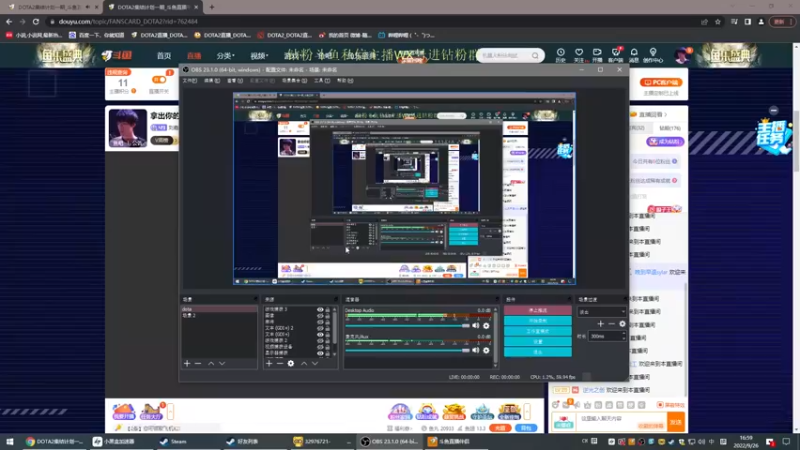Click the 发送 chat send button
The width and height of the screenshot is (800, 450).
click(x=676, y=422)
